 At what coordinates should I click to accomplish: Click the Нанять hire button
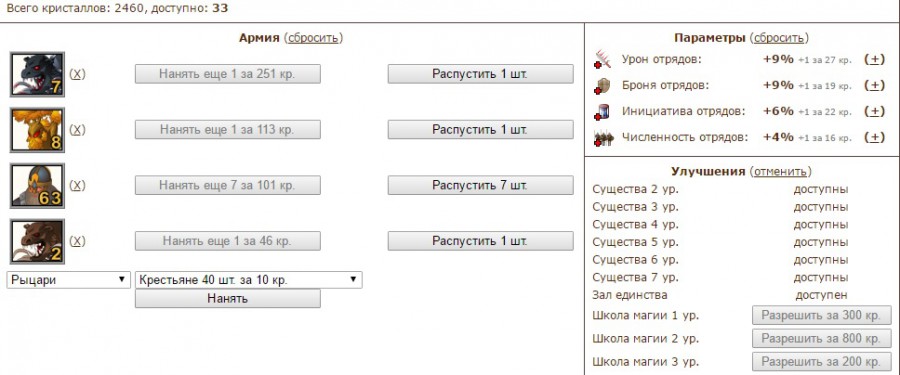228,299
